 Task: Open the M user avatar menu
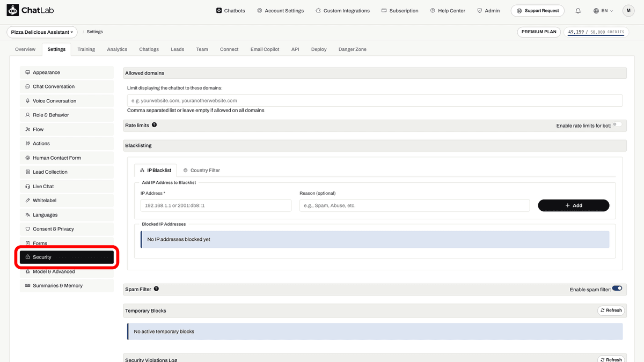[x=628, y=11]
